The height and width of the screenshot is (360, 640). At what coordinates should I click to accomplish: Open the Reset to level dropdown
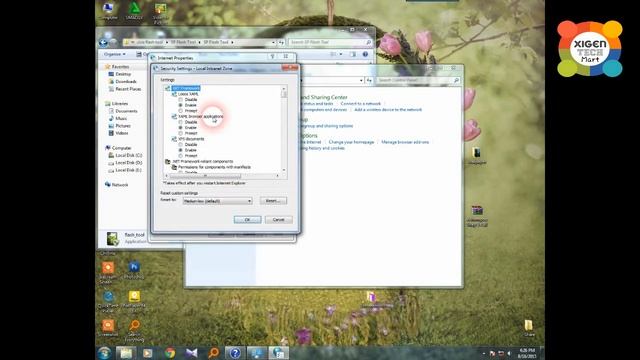click(x=217, y=201)
